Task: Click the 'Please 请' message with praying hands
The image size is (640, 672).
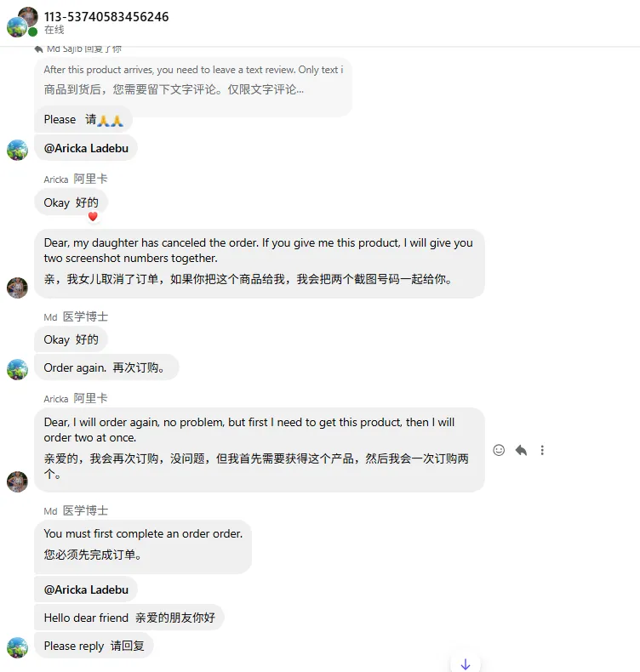Action: click(83, 120)
